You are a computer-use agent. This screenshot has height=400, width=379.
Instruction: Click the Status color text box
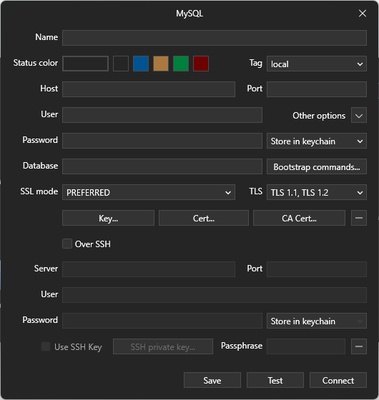(86, 63)
